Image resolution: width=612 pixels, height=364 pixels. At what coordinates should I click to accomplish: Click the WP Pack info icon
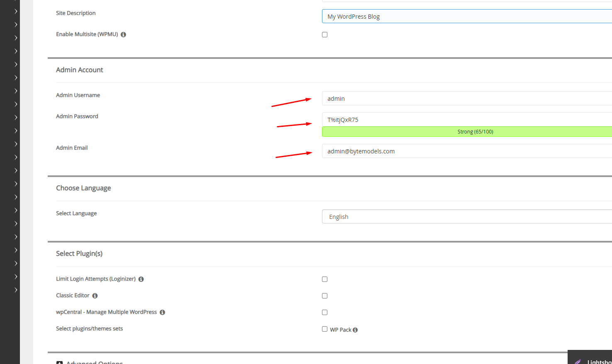(x=355, y=330)
